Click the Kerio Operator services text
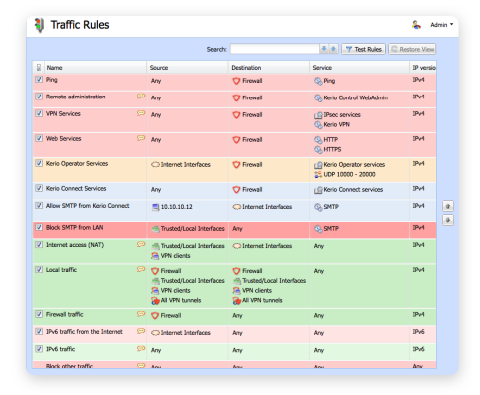The width and height of the screenshot is (480, 395). 354,165
